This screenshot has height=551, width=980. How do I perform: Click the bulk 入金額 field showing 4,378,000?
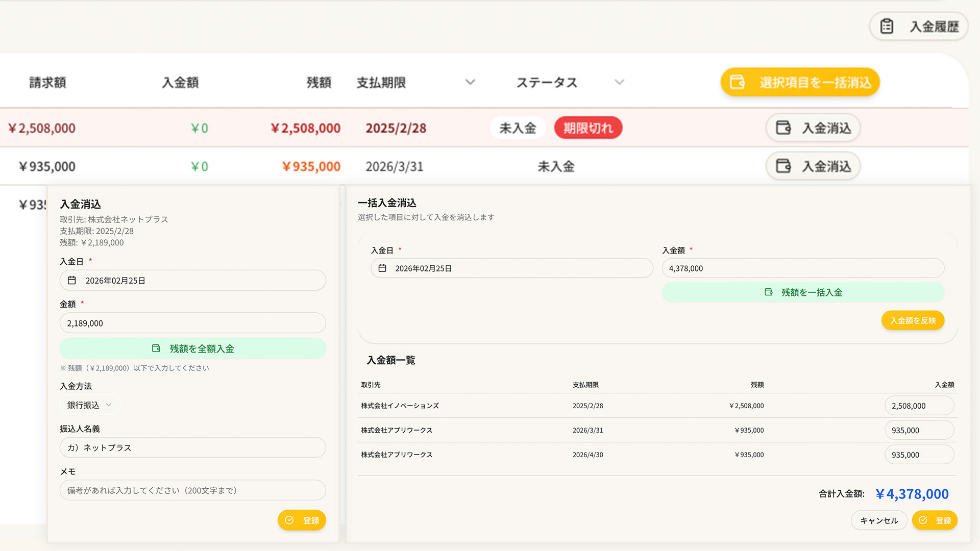pos(802,268)
